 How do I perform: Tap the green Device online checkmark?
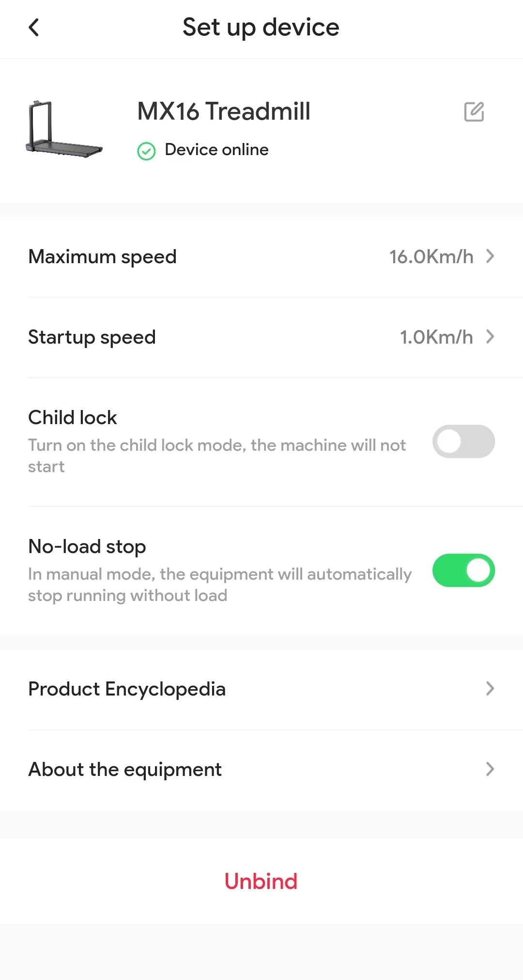click(146, 151)
